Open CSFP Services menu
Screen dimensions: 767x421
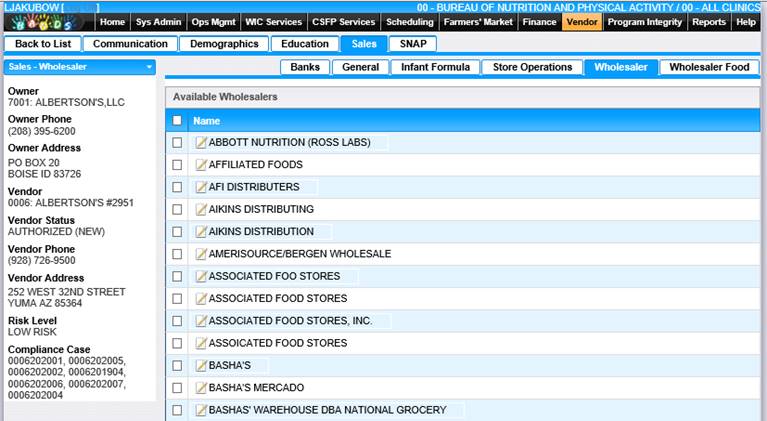coord(344,22)
